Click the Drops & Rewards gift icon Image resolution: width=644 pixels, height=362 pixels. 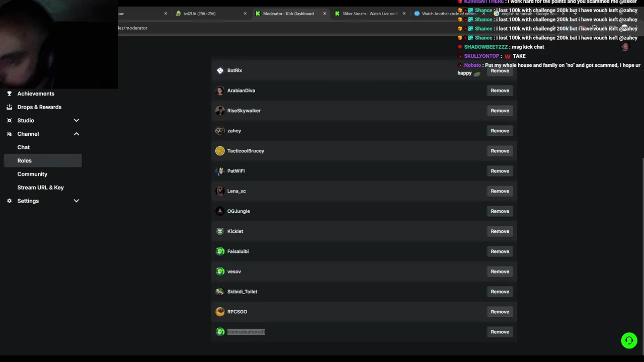tap(9, 107)
